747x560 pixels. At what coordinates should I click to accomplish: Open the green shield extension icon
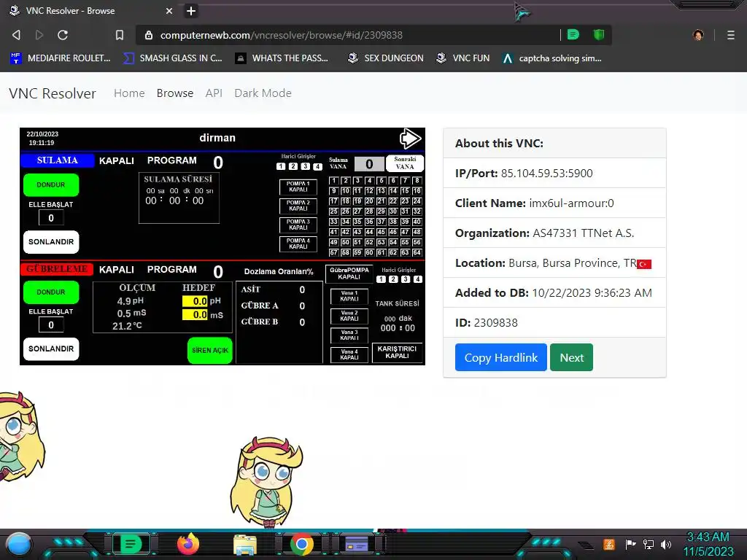tap(599, 35)
